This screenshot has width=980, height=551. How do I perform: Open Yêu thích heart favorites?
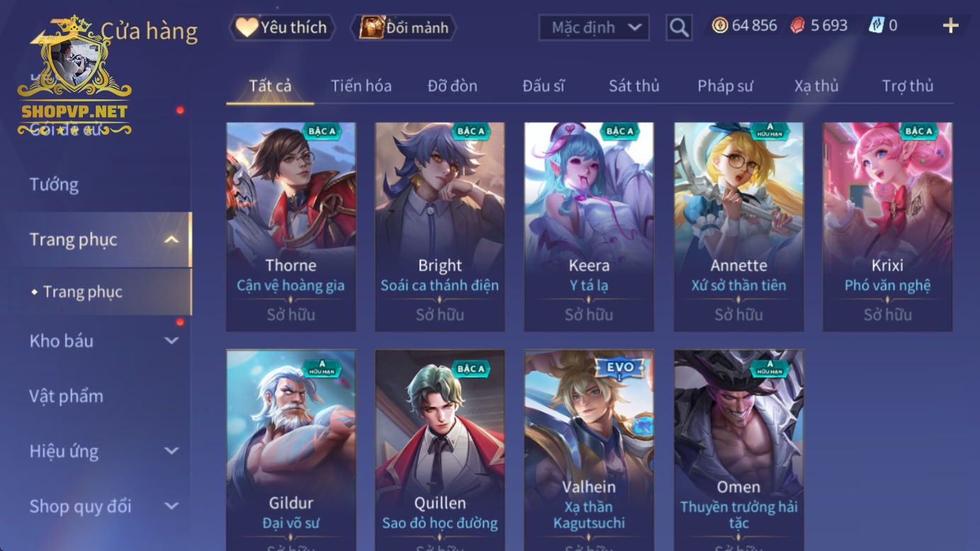tap(282, 28)
